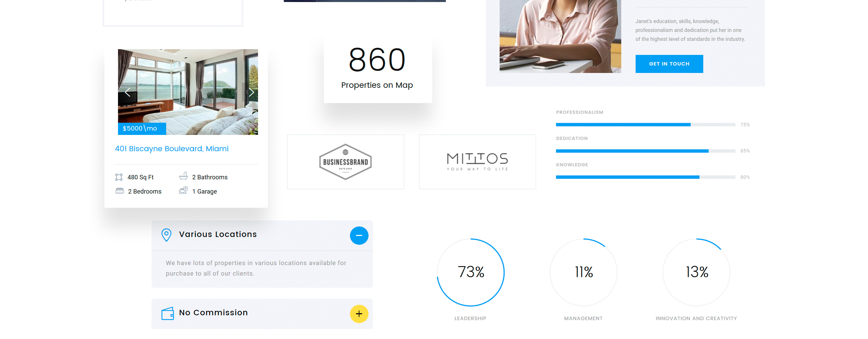This screenshot has height=339, width=868.
Task: Click the woman at laptop photo
Action: click(560, 36)
